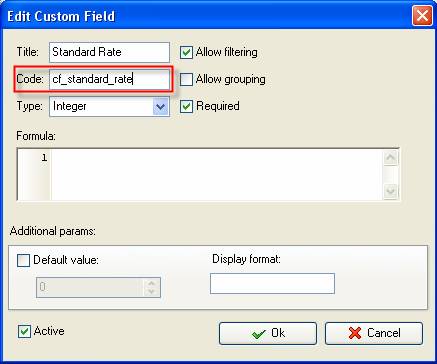Click the Code field cf_standard_rate
Image resolution: width=437 pixels, height=364 pixels.
pos(109,79)
